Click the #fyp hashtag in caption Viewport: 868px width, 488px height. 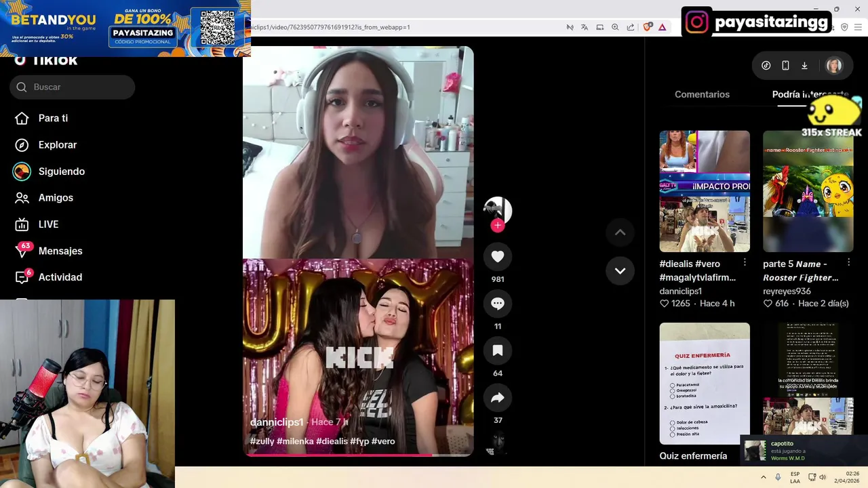pyautogui.click(x=359, y=441)
